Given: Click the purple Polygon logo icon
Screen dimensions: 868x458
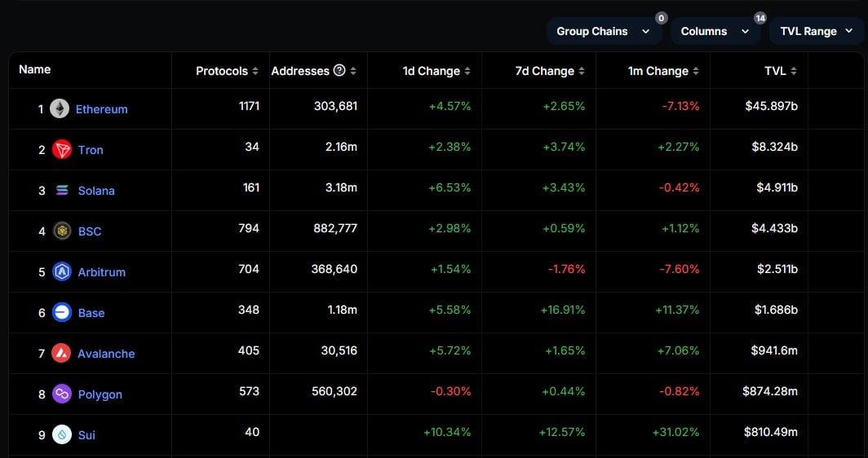Looking at the screenshot, I should tap(62, 394).
